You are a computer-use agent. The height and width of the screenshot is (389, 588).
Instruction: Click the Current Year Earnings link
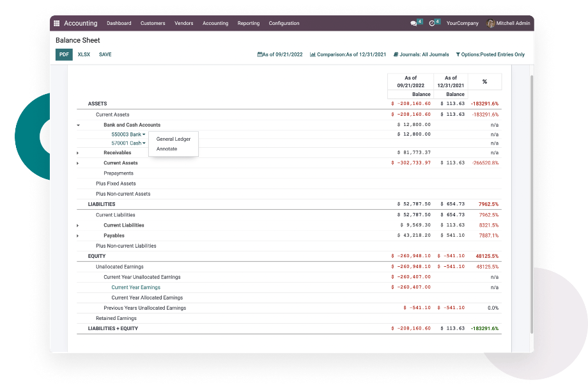[135, 287]
